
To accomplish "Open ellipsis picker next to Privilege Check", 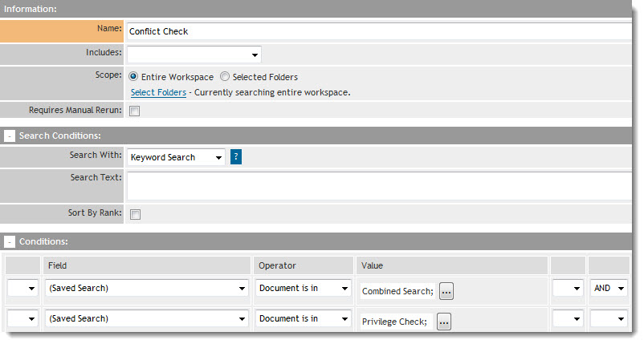I will click(x=443, y=322).
